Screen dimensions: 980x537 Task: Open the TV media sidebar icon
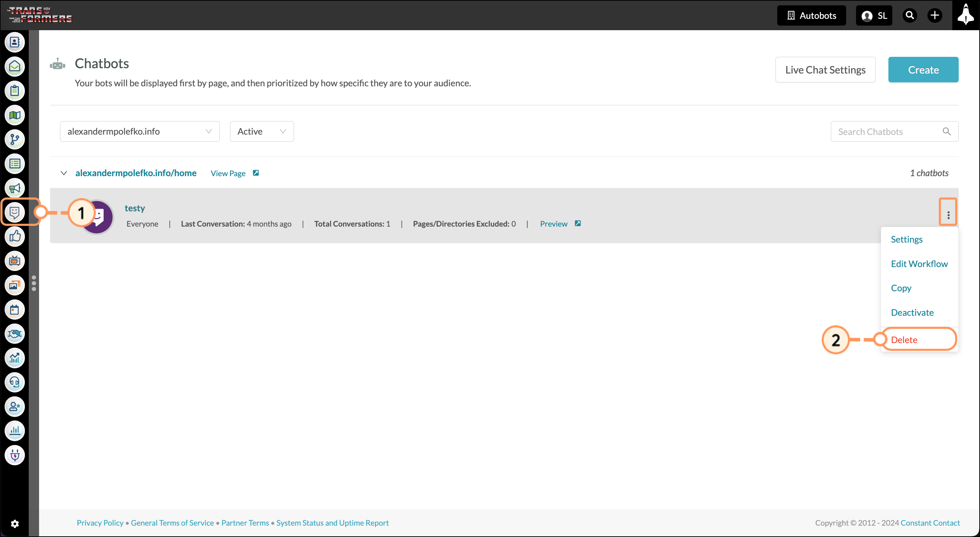[x=15, y=261]
